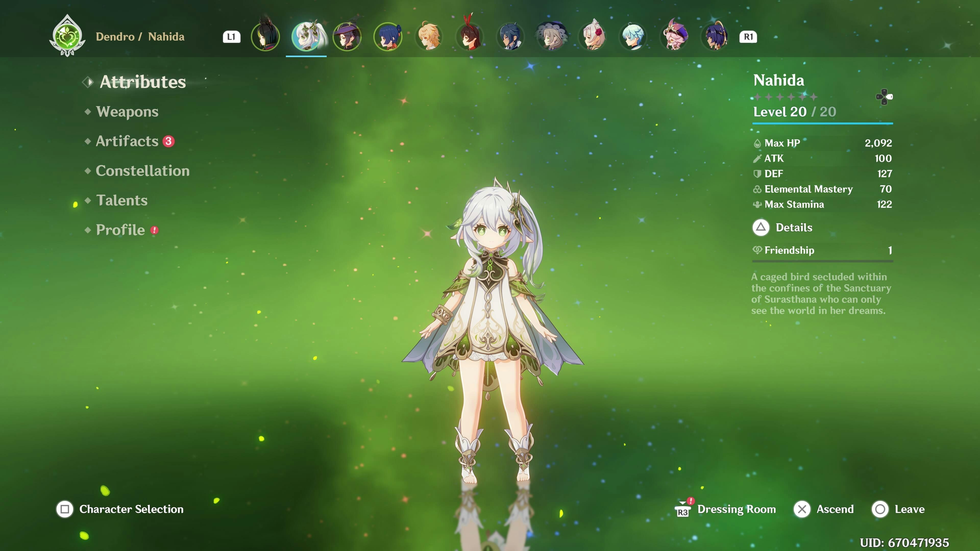Select Tighnari's character portrait
This screenshot has width=980, height=551.
(265, 37)
